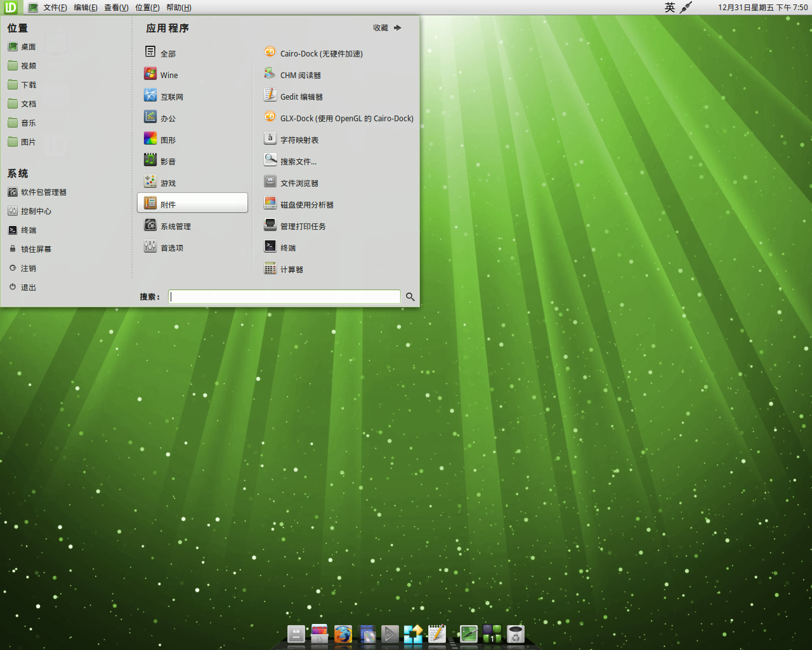Click the gray play-triangle icon in dock
The width and height of the screenshot is (812, 650).
click(x=390, y=633)
